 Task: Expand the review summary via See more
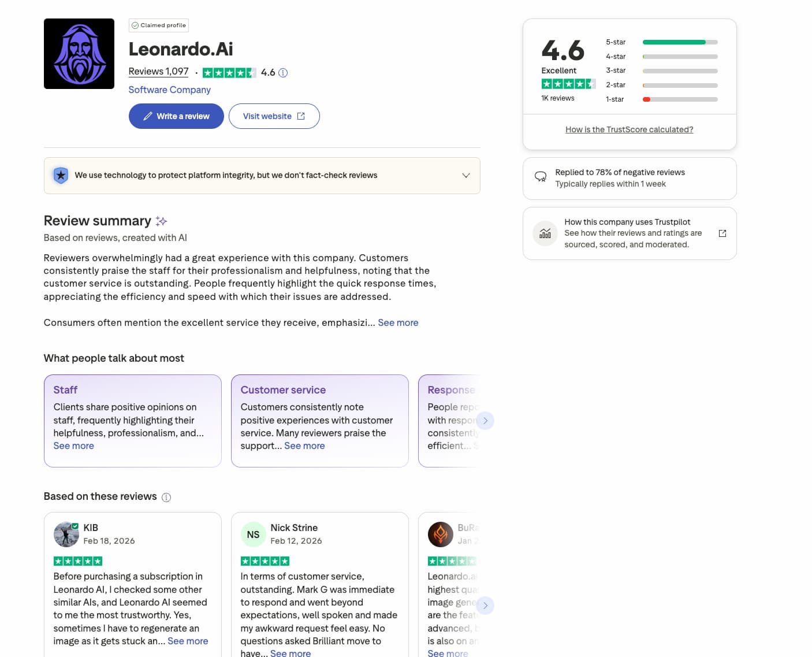tap(398, 322)
